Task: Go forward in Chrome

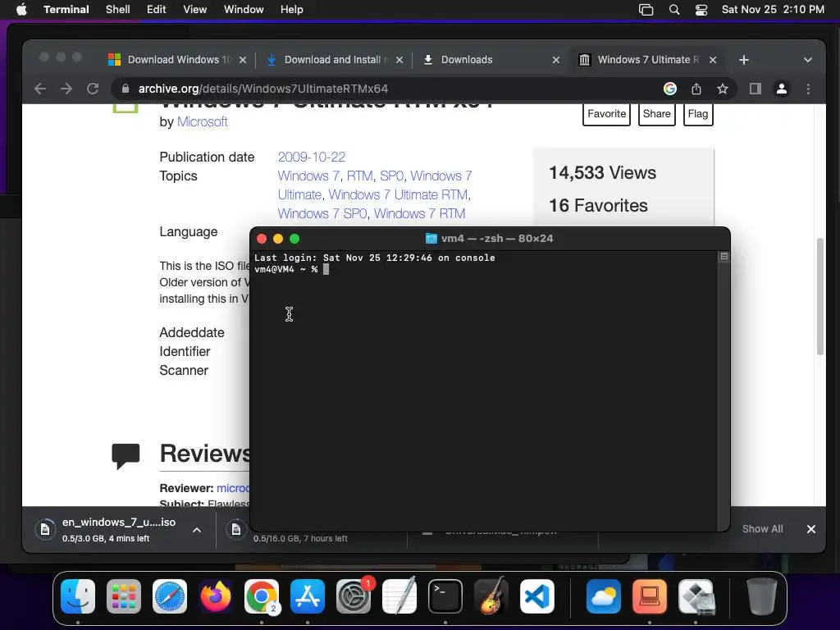Action: tap(66, 89)
